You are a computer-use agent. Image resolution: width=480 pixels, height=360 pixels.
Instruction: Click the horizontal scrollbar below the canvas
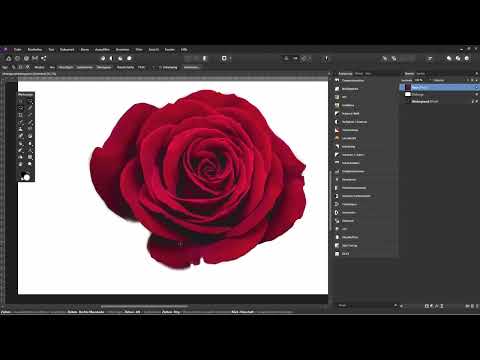145,306
